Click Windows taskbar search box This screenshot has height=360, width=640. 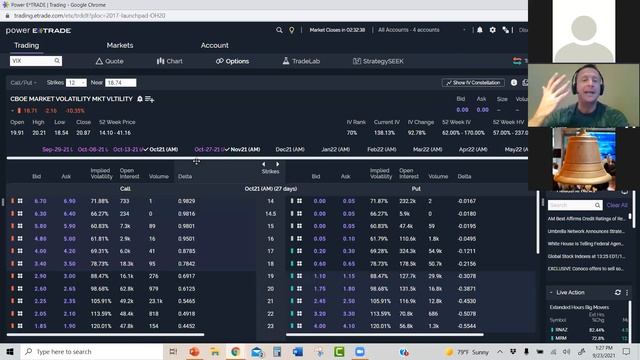point(92,351)
